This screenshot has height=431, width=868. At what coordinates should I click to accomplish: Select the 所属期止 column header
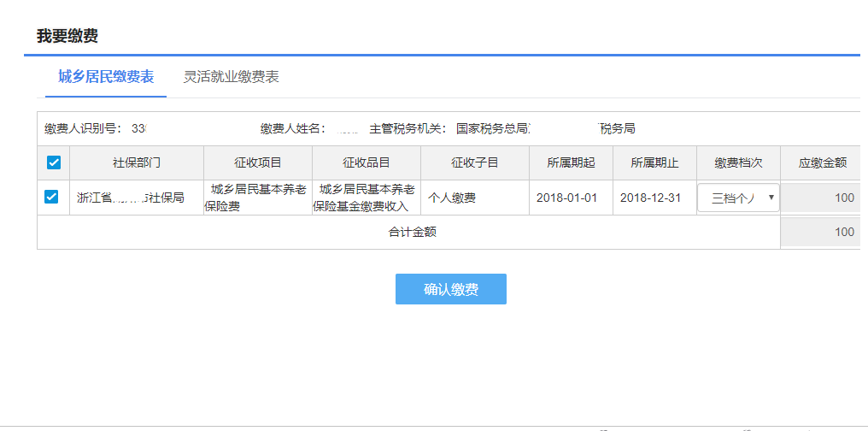pyautogui.click(x=654, y=162)
